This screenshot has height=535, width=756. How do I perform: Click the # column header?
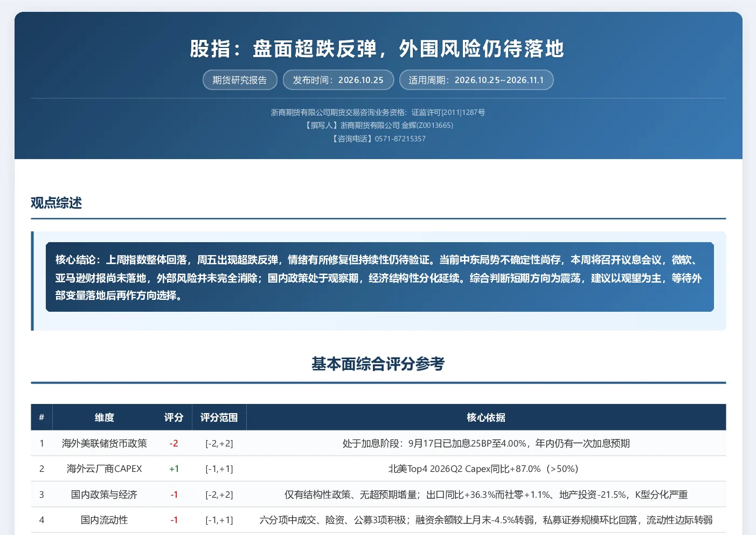tap(41, 417)
